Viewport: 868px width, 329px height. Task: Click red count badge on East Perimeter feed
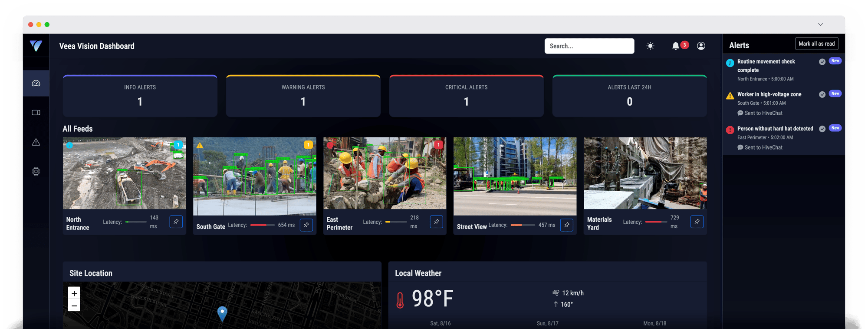[438, 145]
